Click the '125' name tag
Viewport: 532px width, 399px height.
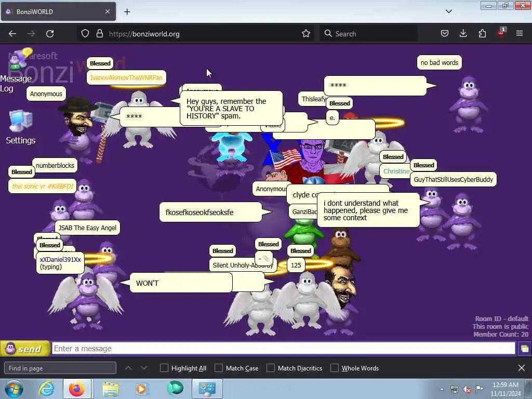click(x=296, y=265)
